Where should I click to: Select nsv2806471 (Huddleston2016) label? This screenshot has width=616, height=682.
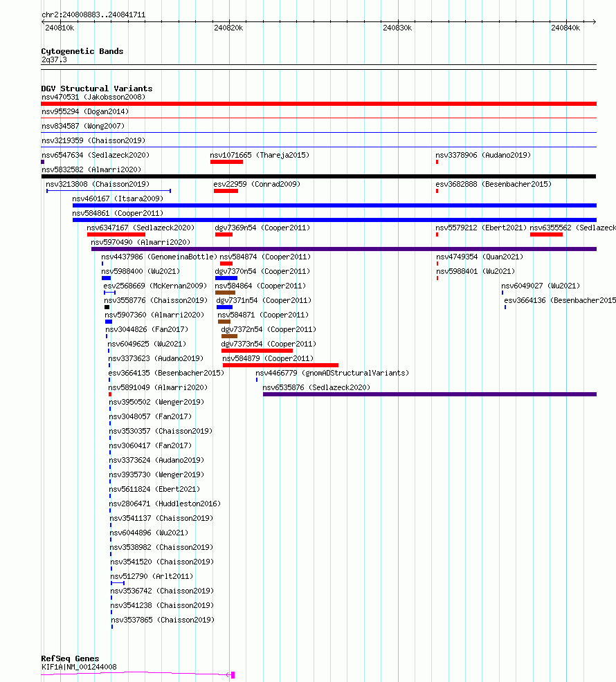pos(165,504)
